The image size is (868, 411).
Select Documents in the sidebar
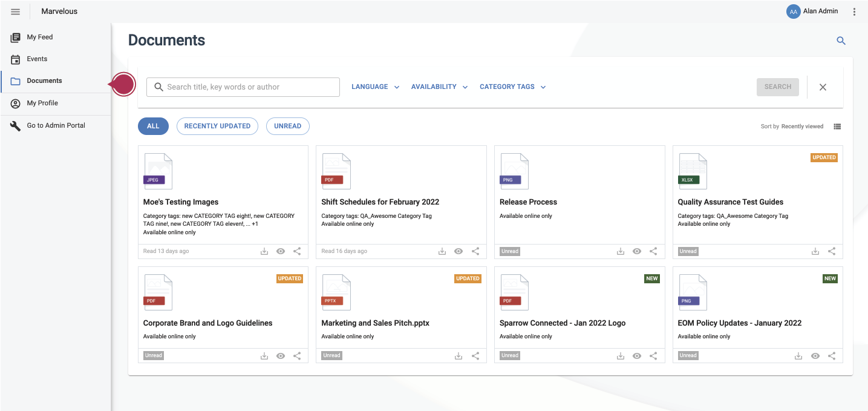point(56,81)
